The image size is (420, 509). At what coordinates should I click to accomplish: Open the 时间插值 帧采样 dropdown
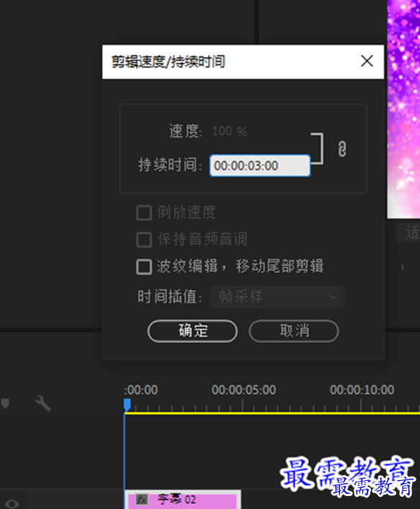277,297
